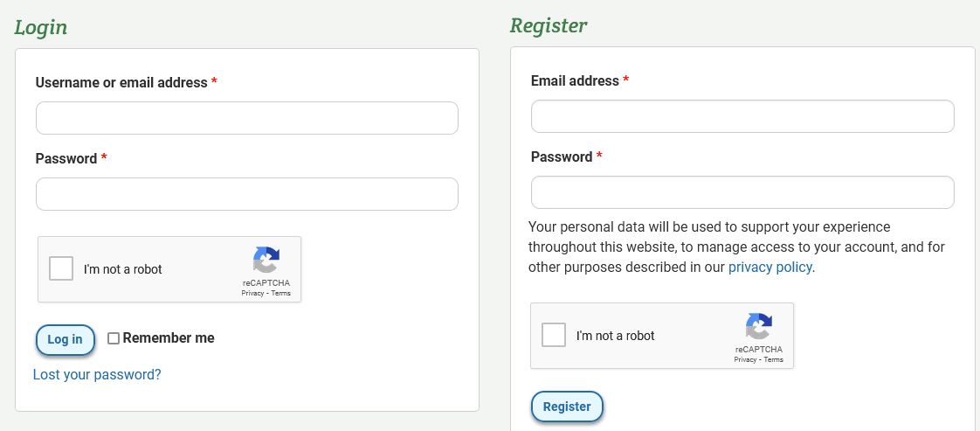980x431 pixels.
Task: Open the privacy policy link
Action: [x=770, y=268]
